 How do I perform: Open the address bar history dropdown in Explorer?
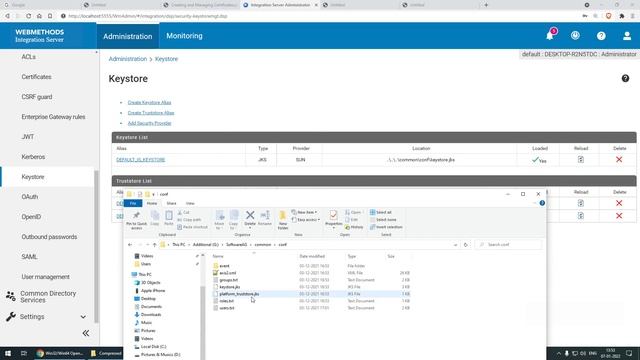click(455, 244)
